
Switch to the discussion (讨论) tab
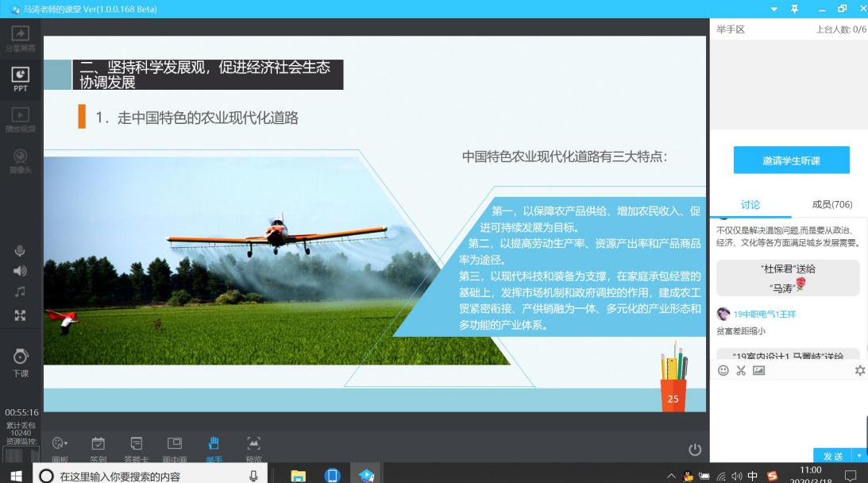click(x=750, y=205)
